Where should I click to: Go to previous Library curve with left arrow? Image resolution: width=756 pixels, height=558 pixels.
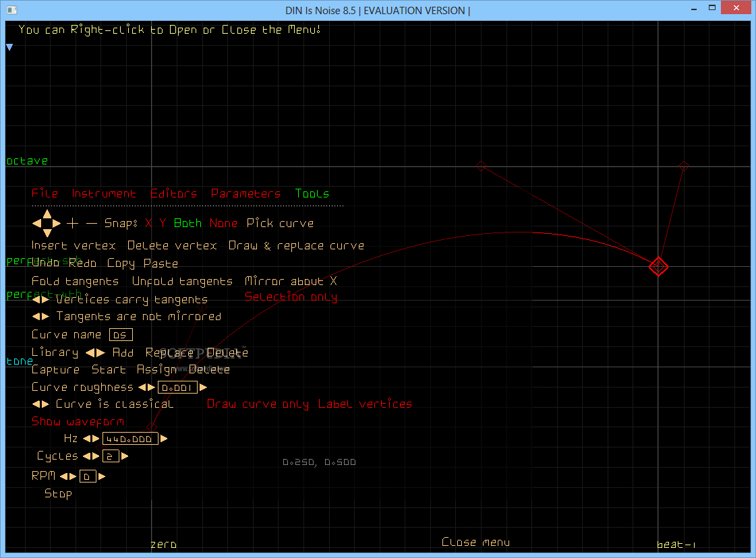point(90,352)
